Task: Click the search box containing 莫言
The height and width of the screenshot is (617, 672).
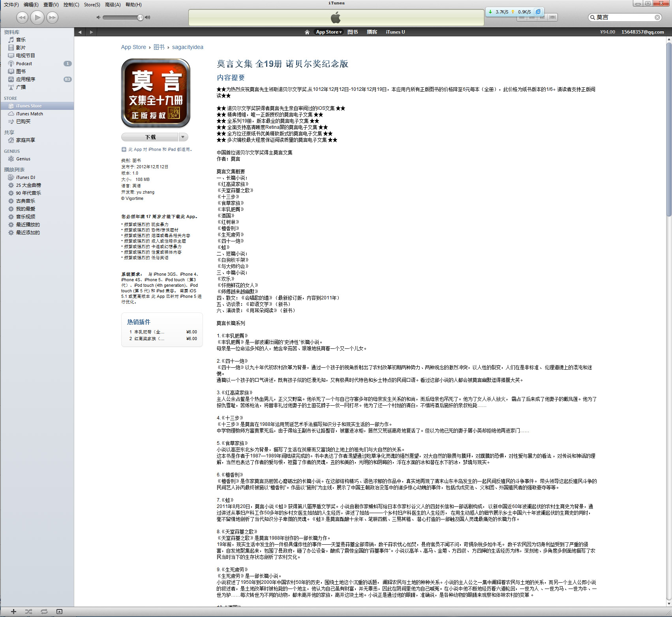Action: (625, 17)
